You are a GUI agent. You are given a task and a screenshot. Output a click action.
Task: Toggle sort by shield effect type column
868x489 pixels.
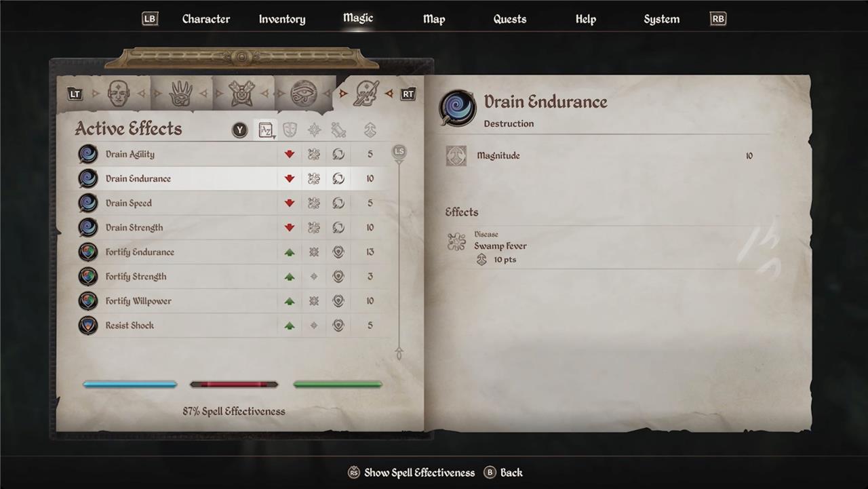tap(290, 130)
